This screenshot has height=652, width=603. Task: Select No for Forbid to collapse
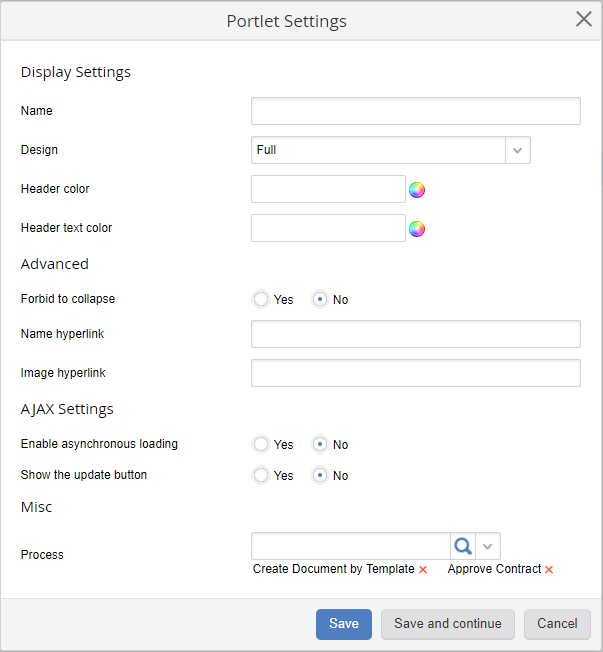tap(320, 299)
